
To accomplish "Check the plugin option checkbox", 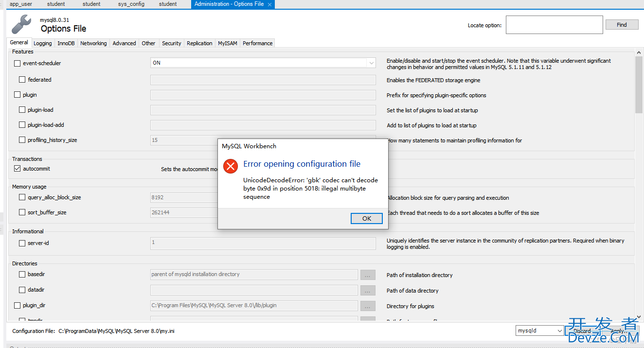I will [18, 95].
